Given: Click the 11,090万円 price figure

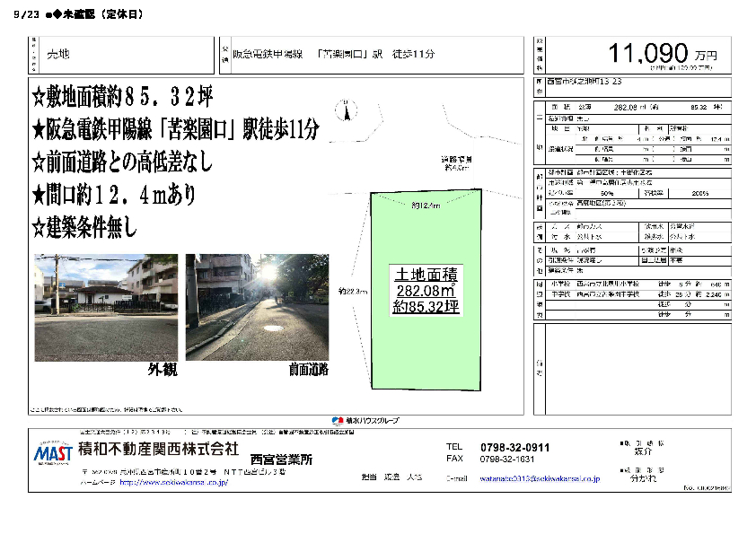Looking at the screenshot, I should (648, 53).
